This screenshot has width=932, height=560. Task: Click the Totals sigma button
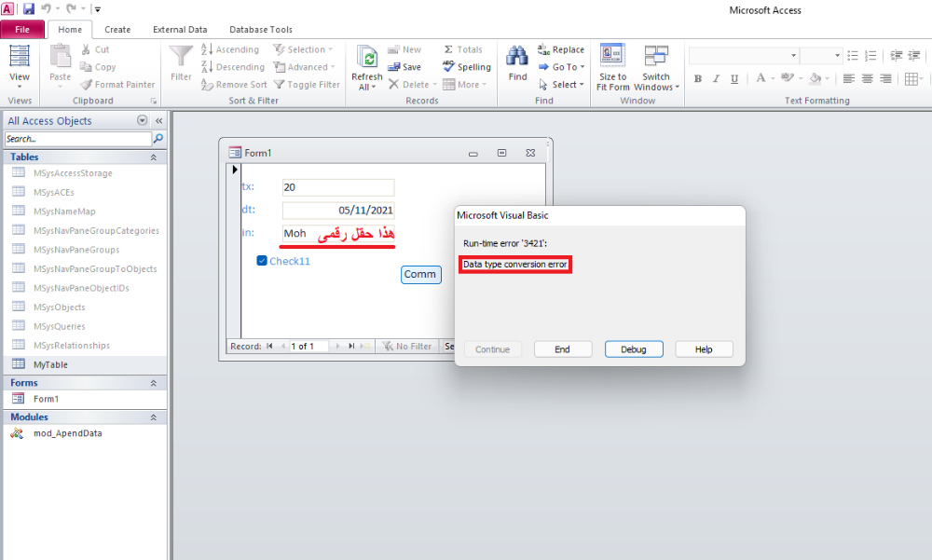tap(463, 49)
